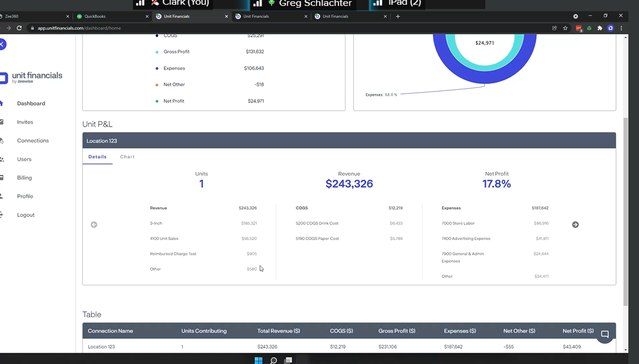Go to next Unit P&L slide arrow

click(x=575, y=225)
